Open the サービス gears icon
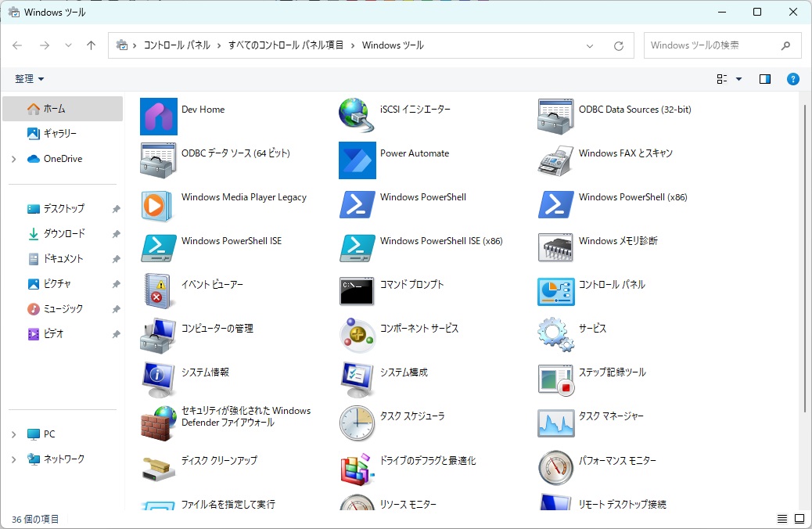Screen dimensions: 812x529 (555, 335)
